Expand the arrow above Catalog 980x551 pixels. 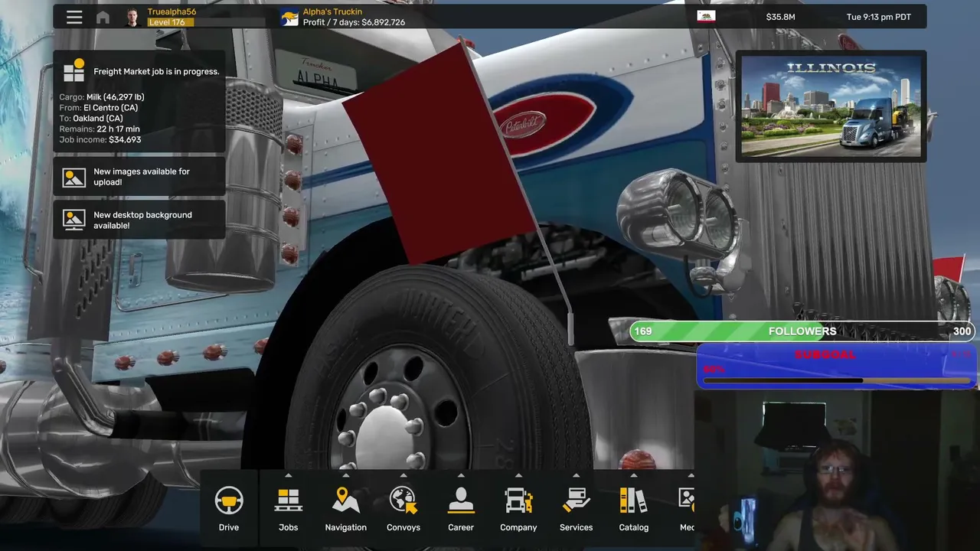(x=633, y=475)
